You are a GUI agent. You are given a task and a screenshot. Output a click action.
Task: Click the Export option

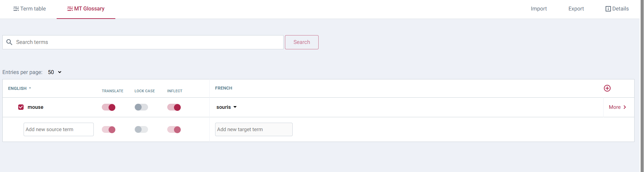pyautogui.click(x=576, y=9)
